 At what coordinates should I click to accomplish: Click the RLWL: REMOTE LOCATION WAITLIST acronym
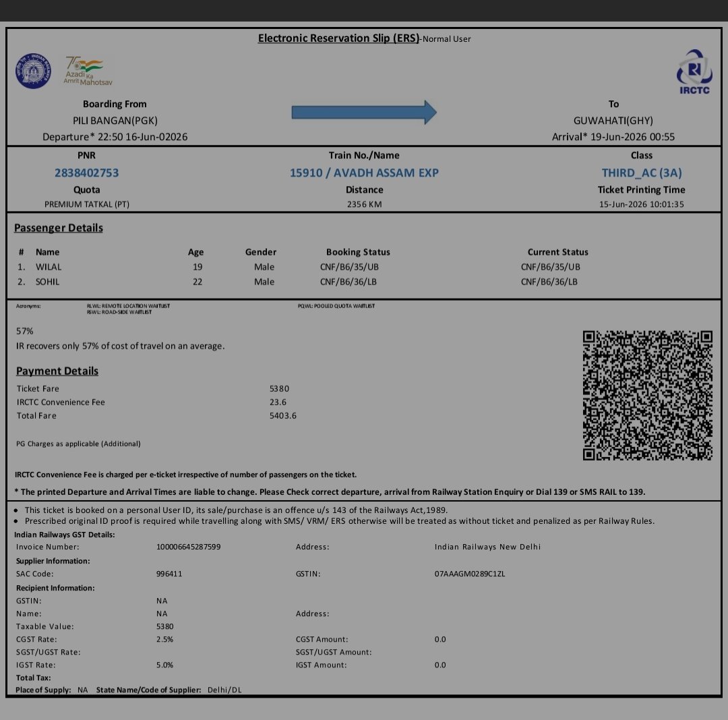click(128, 306)
